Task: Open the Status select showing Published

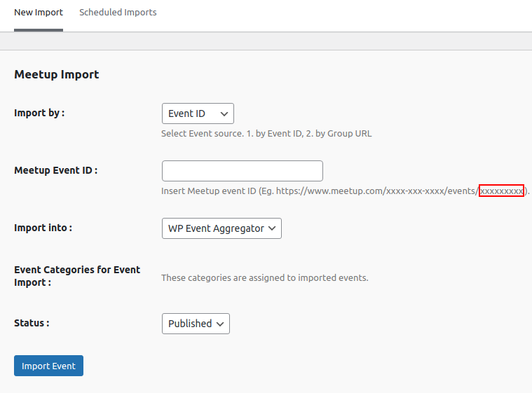Action: click(x=195, y=324)
